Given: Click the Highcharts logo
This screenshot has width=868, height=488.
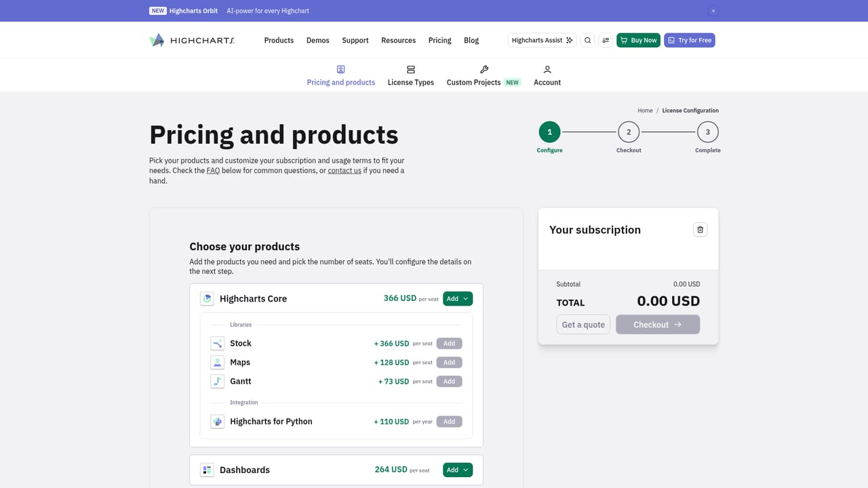Looking at the screenshot, I should tap(192, 40).
